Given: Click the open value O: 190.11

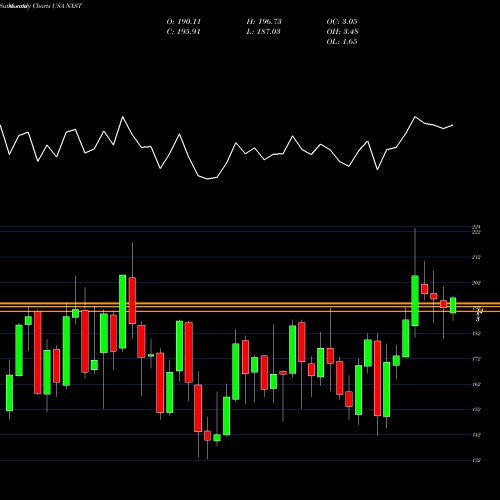Looking at the screenshot, I should 184,22.
